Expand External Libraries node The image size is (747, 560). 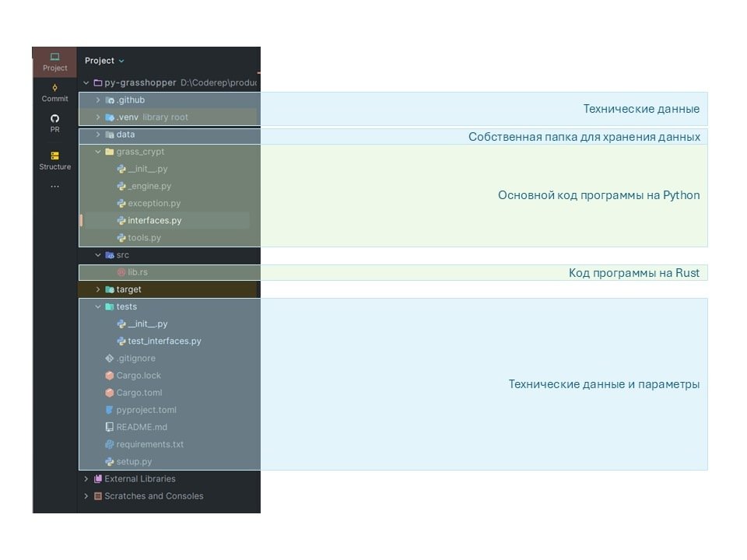tap(86, 479)
